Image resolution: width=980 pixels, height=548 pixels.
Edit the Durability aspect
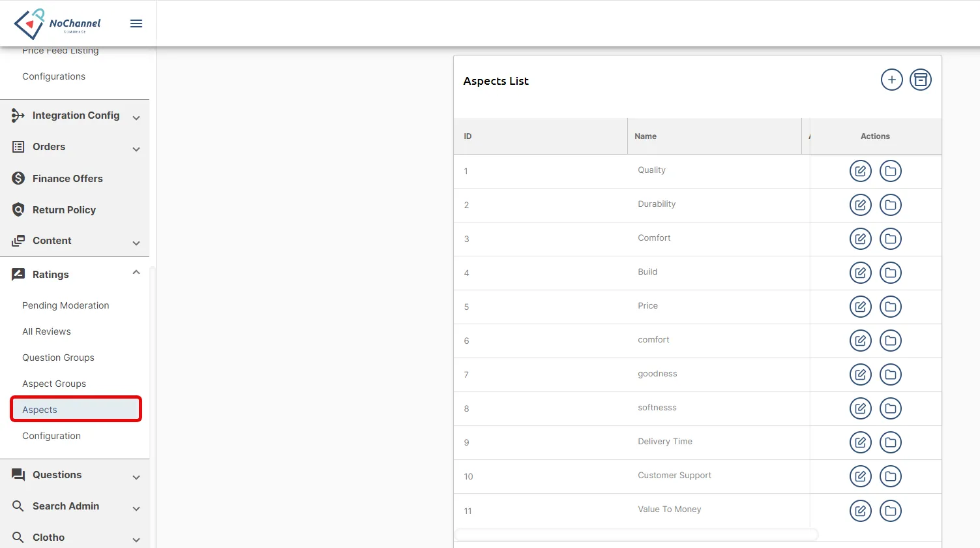(x=860, y=205)
